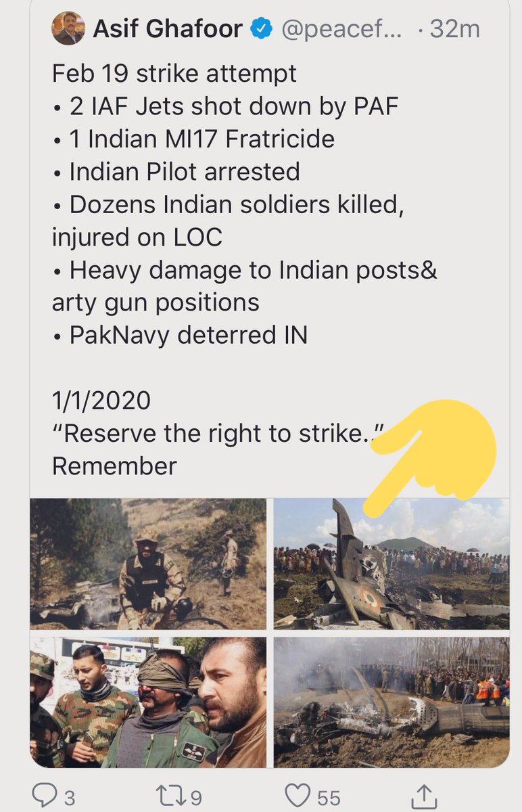Viewport: 522px width, 812px height.
Task: Open the soldier beside wreckage photo
Action: [148, 564]
